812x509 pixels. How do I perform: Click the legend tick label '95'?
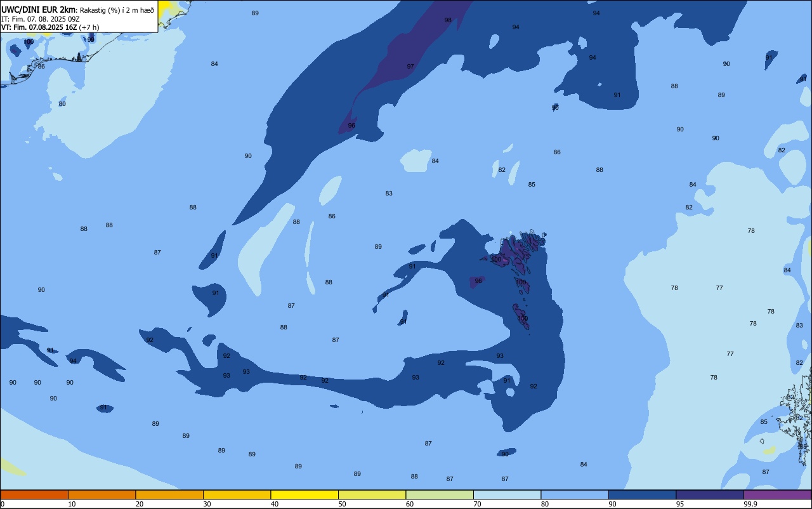tap(681, 504)
